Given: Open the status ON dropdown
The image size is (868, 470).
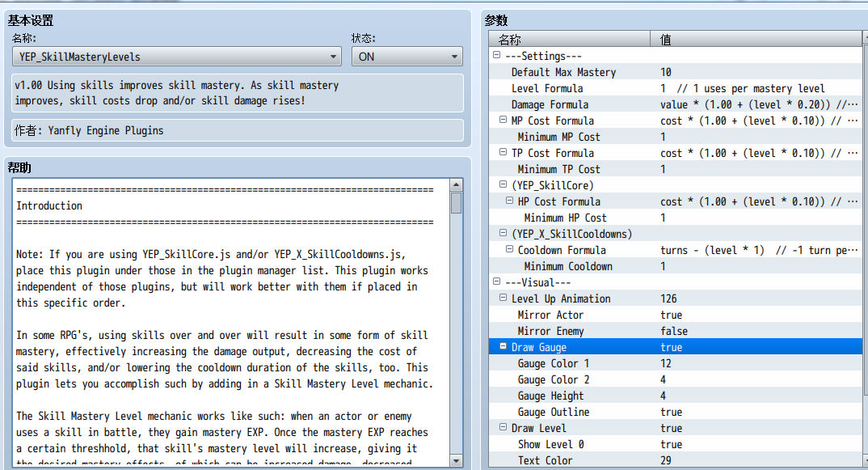Looking at the screenshot, I should click(407, 57).
